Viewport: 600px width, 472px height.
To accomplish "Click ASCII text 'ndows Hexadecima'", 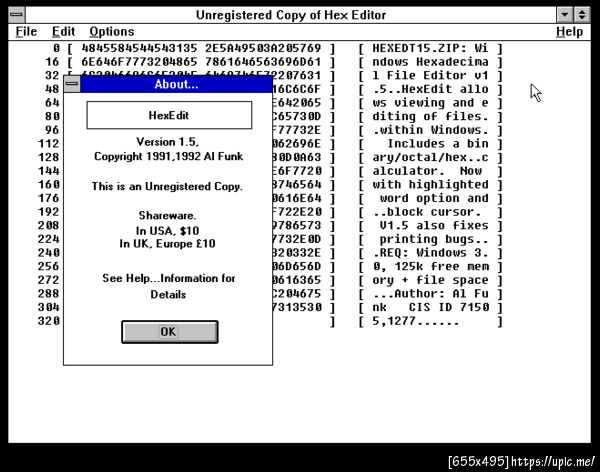I will 430,62.
